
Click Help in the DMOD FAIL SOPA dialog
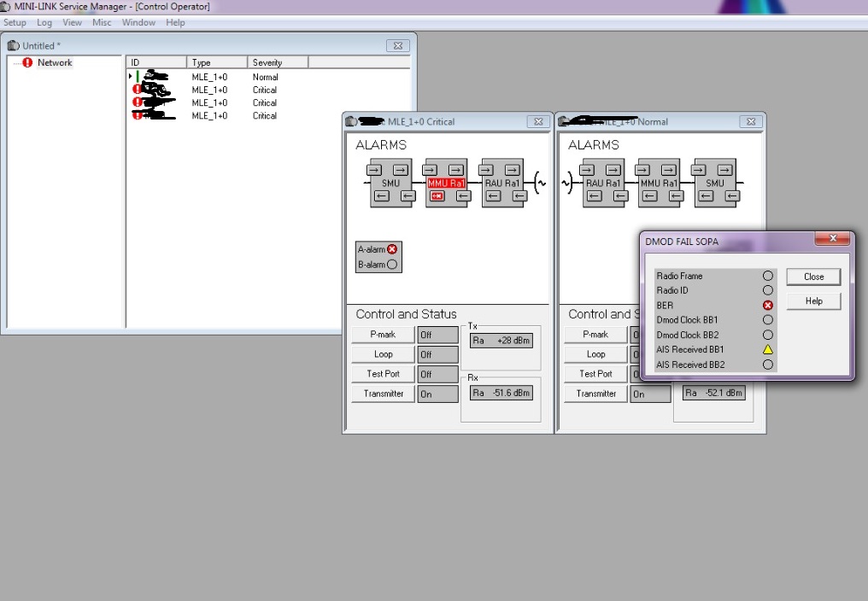(x=812, y=300)
